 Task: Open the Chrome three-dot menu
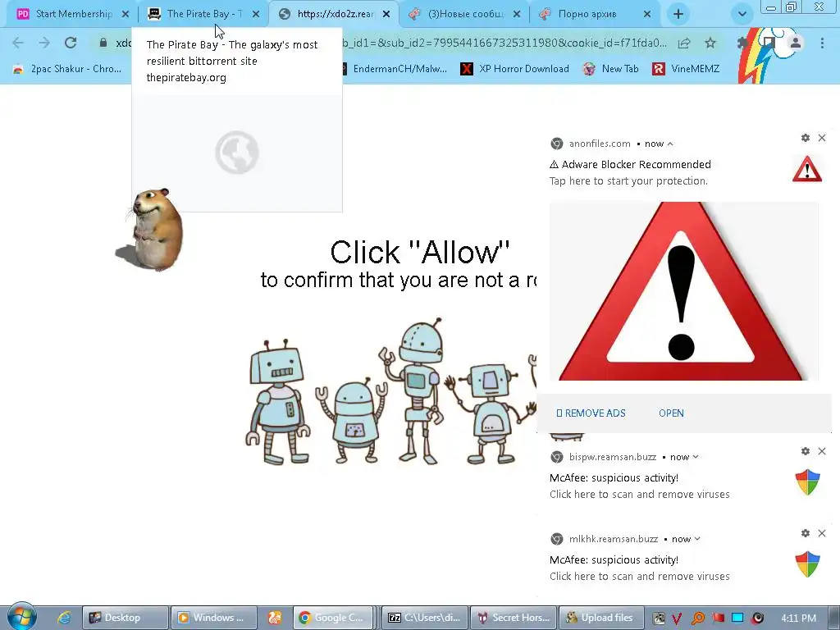(x=822, y=43)
